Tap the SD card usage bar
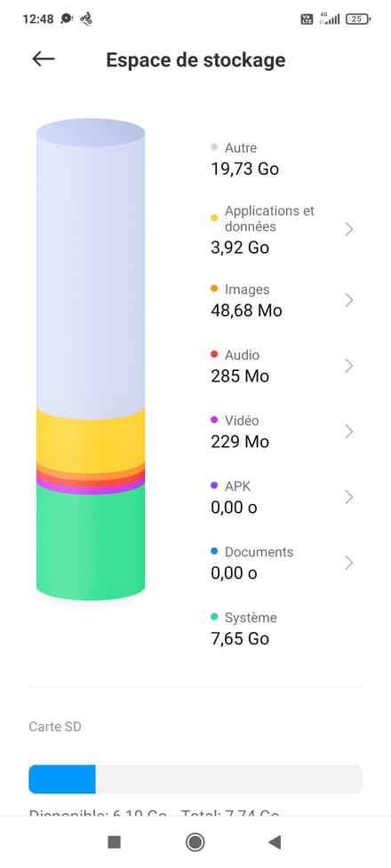This screenshot has width=391, height=868. coord(195,779)
